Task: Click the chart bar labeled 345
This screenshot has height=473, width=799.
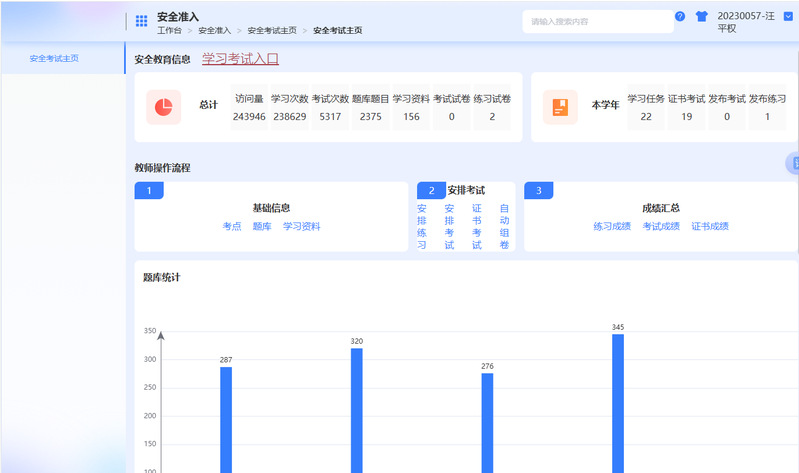Action: (618, 400)
